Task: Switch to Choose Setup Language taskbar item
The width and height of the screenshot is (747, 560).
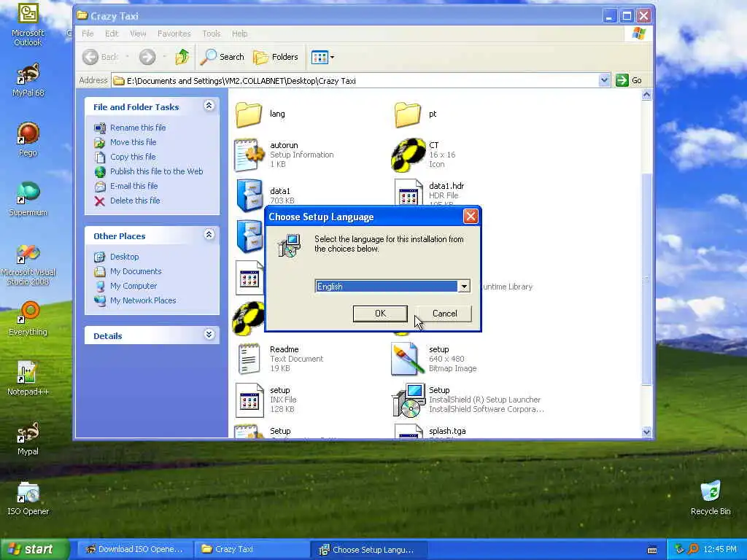Action: click(x=368, y=550)
